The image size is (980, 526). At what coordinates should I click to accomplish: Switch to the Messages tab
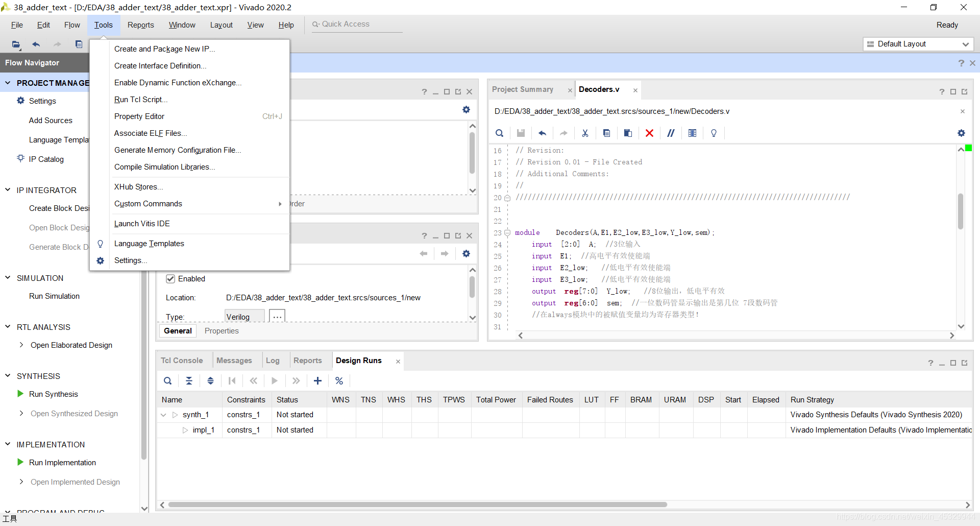click(234, 361)
